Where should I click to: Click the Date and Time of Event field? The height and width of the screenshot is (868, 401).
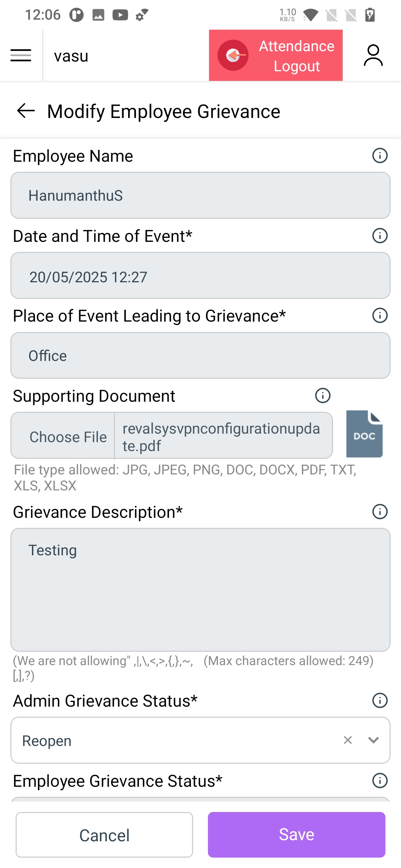coord(200,276)
